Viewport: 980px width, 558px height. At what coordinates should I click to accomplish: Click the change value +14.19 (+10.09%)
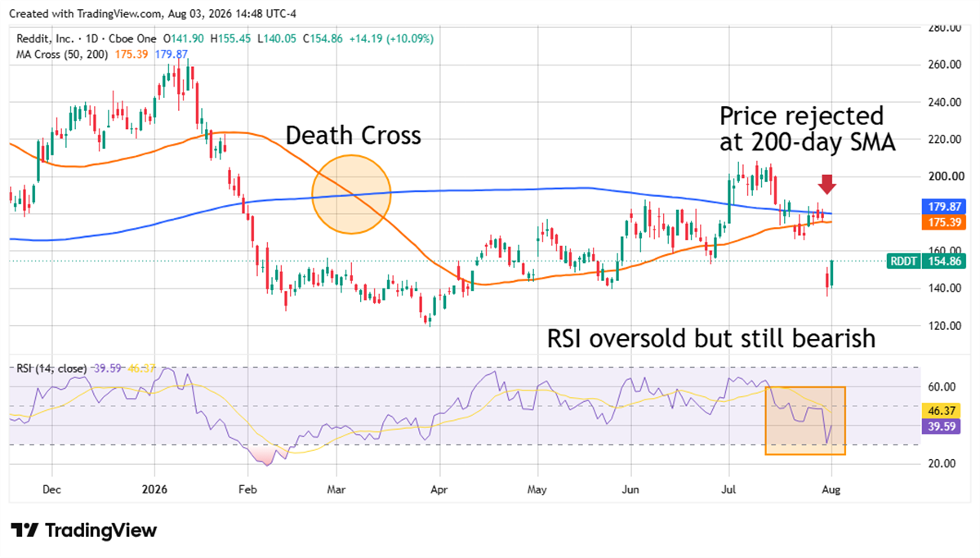click(x=390, y=38)
